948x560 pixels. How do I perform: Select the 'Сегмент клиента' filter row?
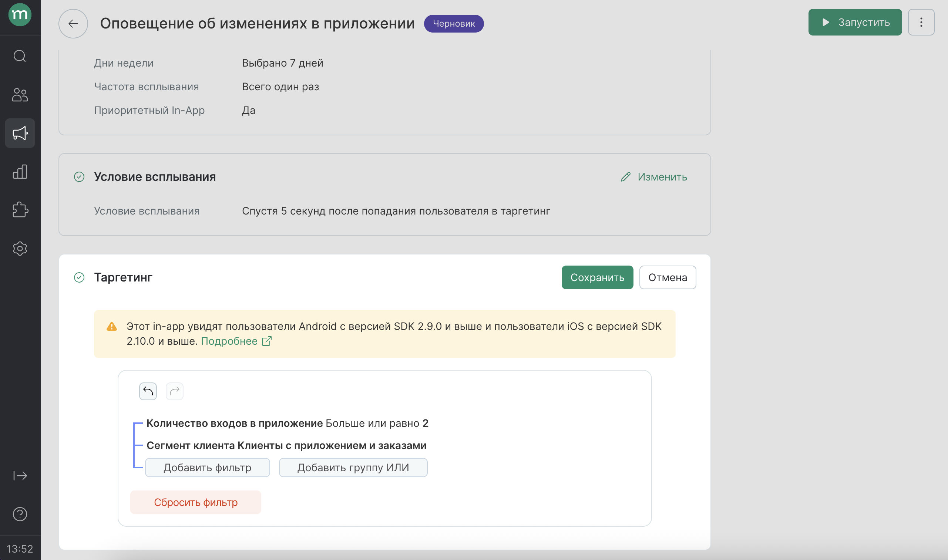(x=286, y=446)
